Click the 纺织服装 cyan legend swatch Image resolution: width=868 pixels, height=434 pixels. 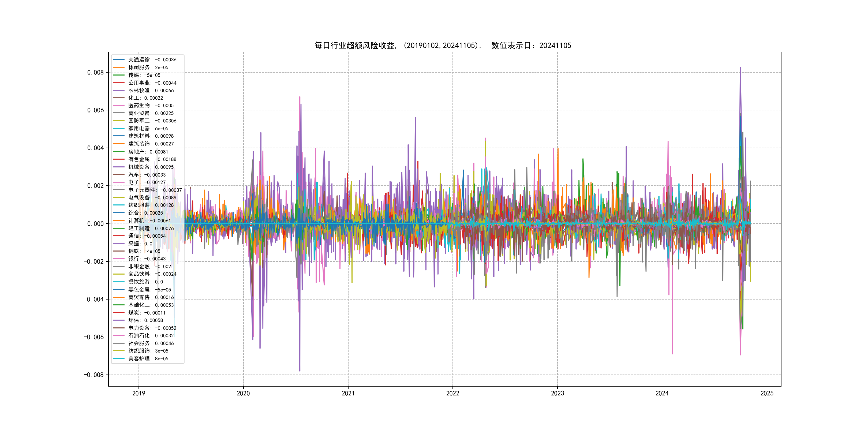click(x=119, y=205)
